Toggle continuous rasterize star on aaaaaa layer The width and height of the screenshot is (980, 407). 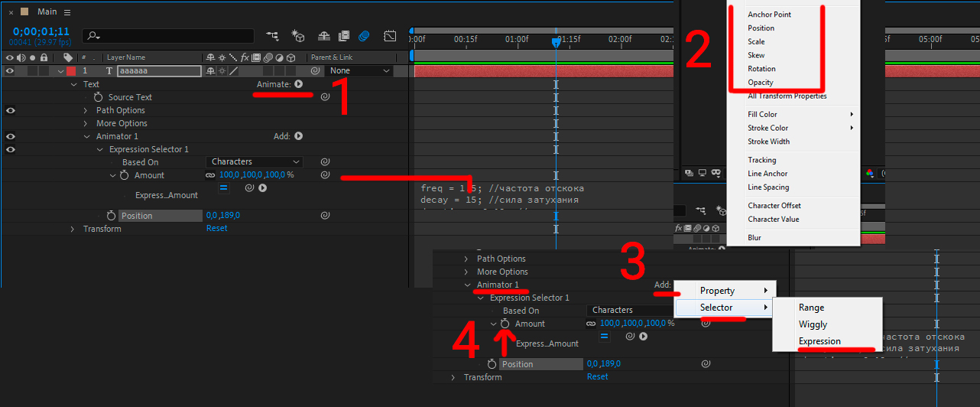click(x=221, y=71)
